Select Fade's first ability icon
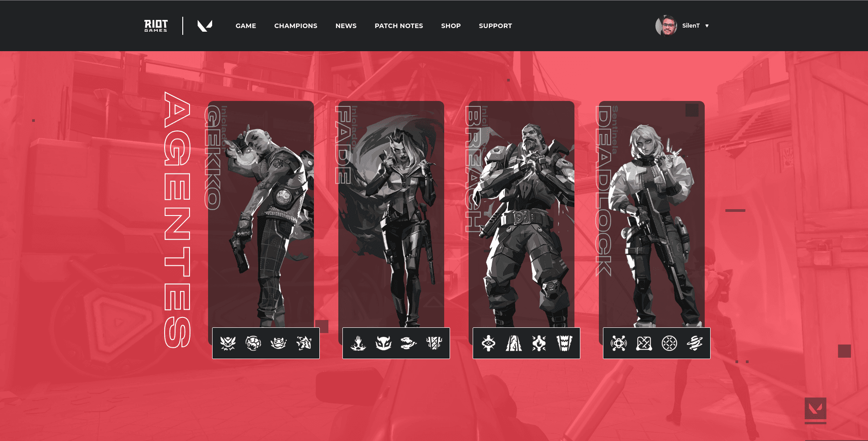Image resolution: width=868 pixels, height=441 pixels. [x=358, y=343]
